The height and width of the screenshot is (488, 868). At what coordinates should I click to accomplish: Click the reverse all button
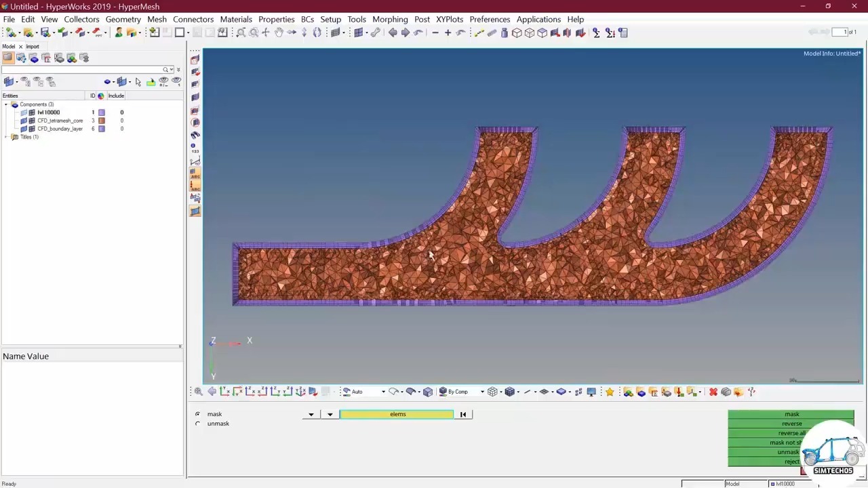[x=791, y=433]
